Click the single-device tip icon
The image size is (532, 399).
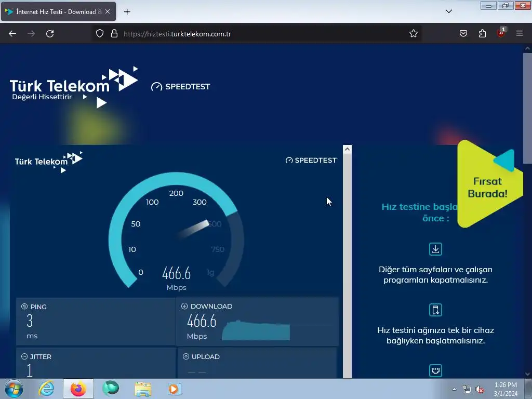click(436, 310)
